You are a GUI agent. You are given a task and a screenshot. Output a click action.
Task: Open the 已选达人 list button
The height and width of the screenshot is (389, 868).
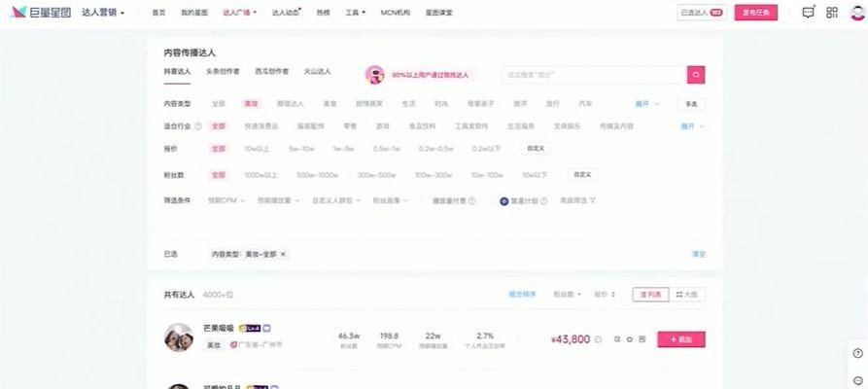pos(702,13)
